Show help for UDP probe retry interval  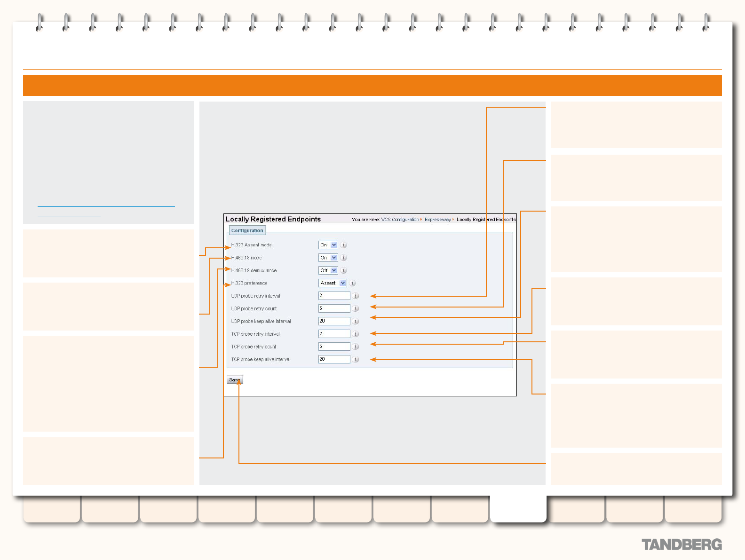(x=356, y=296)
